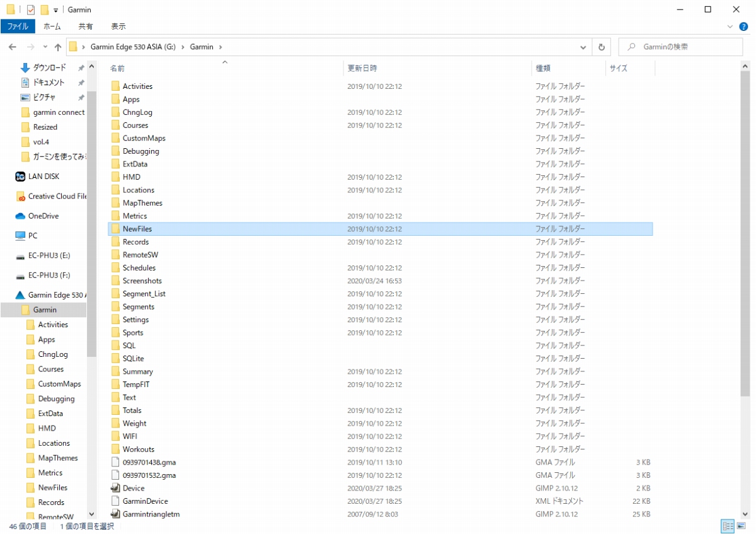Open address bar history dropdown

coord(583,47)
